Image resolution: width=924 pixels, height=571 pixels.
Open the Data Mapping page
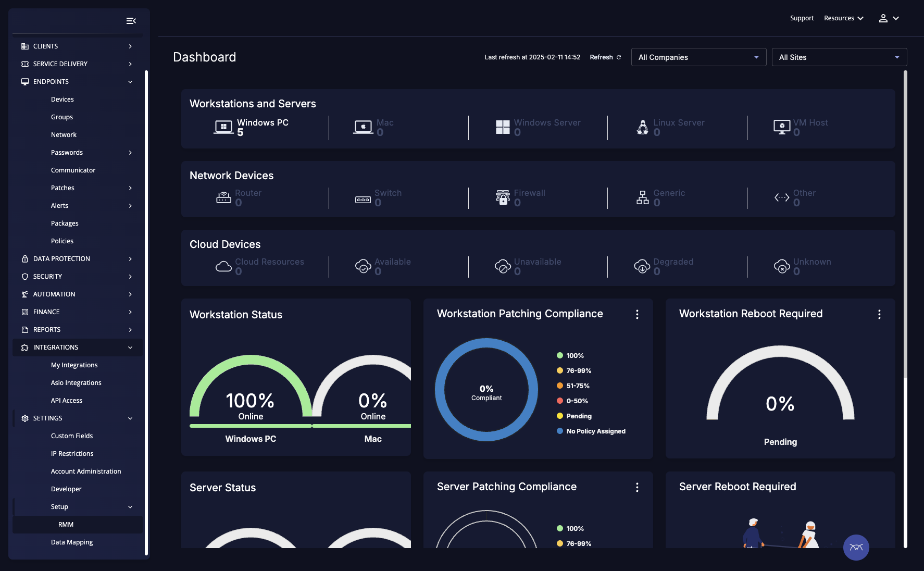click(72, 542)
